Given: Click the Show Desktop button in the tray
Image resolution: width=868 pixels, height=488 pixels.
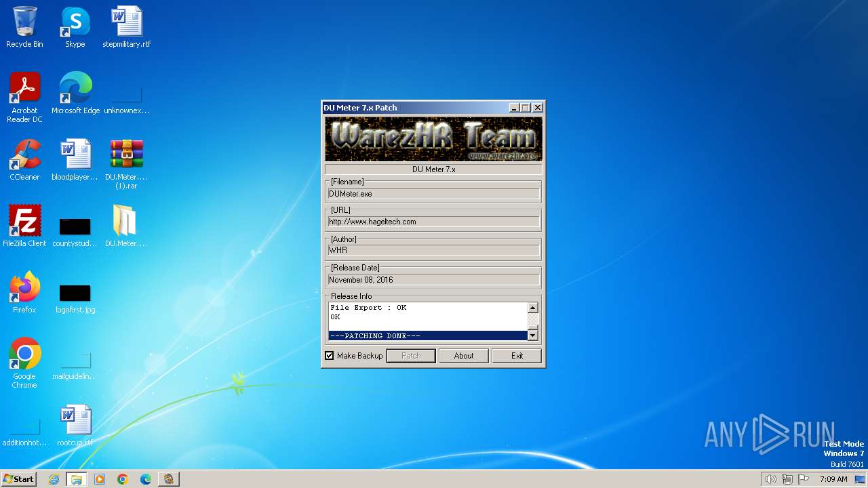Looking at the screenshot, I should (x=860, y=479).
